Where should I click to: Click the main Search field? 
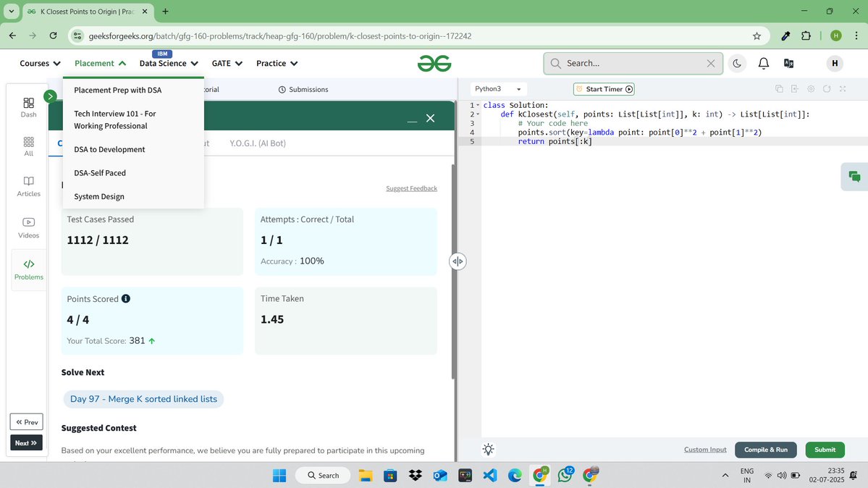(x=633, y=63)
